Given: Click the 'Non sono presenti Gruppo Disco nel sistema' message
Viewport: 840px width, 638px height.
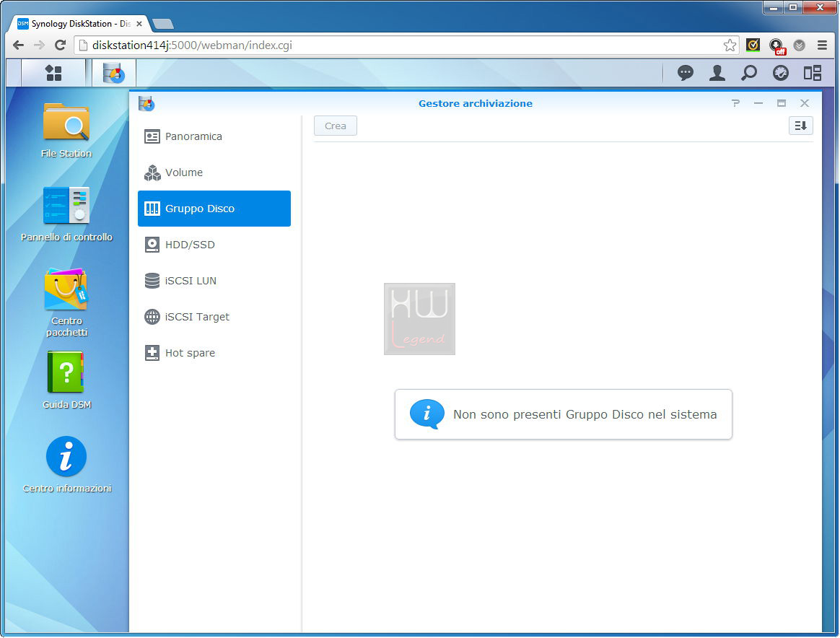Looking at the screenshot, I should tap(563, 414).
